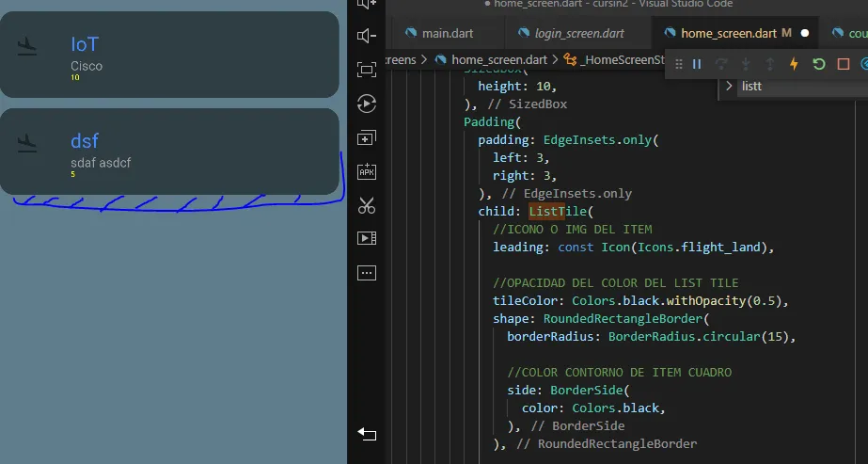Screen dimensions: 868x464
Task: Open the emulator more options ellipsis
Action: (367, 273)
